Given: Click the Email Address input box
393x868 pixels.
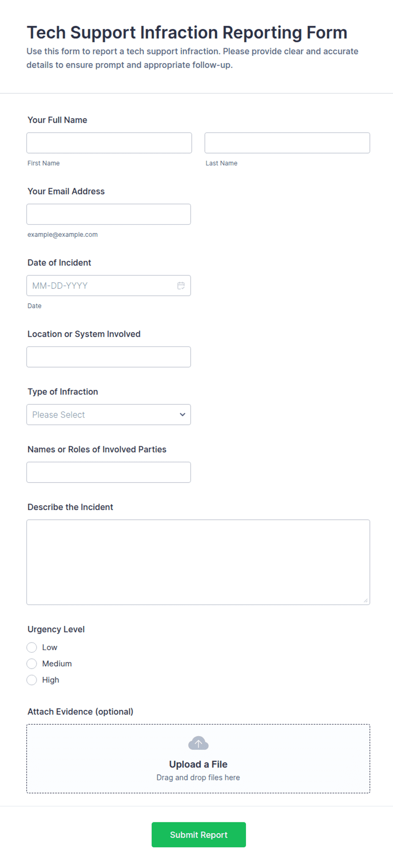Looking at the screenshot, I should point(109,214).
